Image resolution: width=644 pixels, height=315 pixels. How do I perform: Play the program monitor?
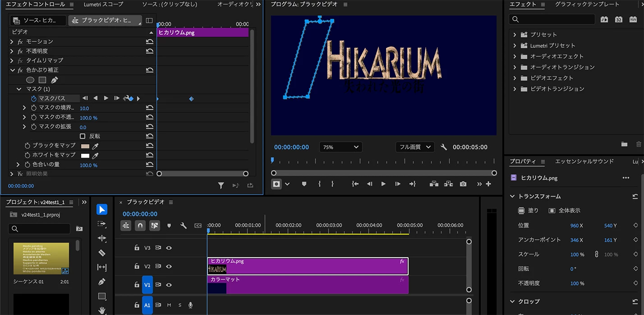click(383, 184)
